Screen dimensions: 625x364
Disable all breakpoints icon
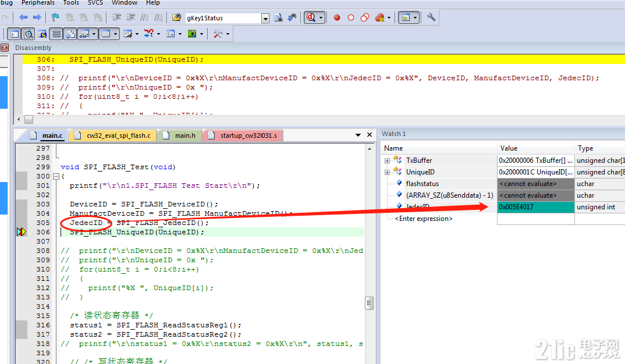tap(365, 17)
